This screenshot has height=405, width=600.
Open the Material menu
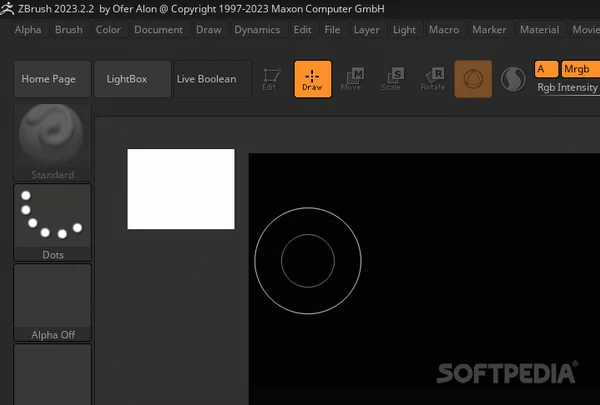coord(540,30)
